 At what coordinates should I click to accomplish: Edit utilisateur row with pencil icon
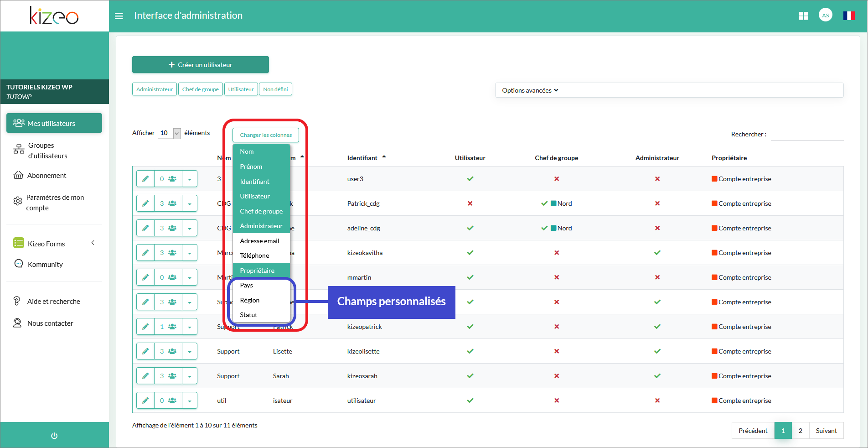(145, 401)
